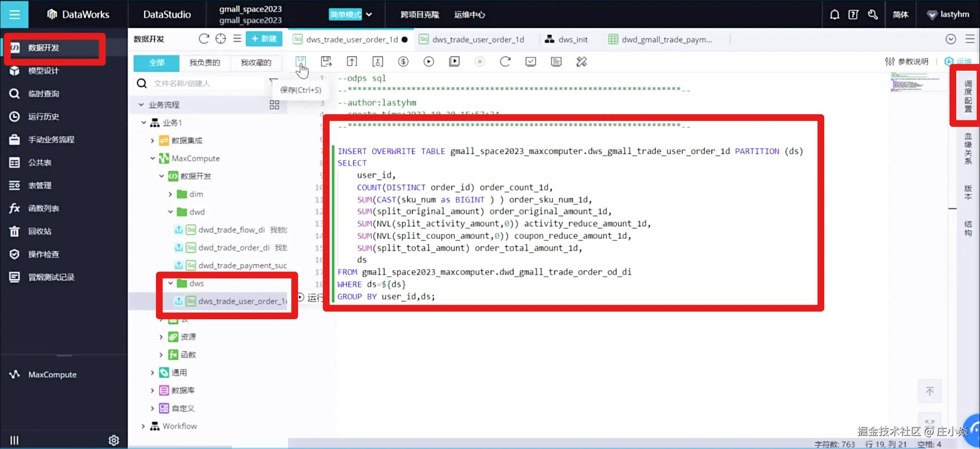Click the stop execution icon

(x=480, y=62)
